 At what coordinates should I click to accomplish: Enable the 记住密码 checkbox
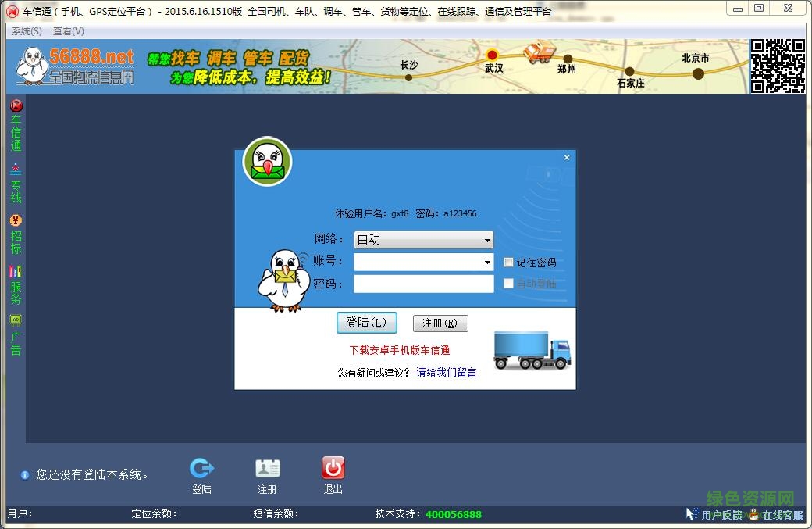click(508, 262)
